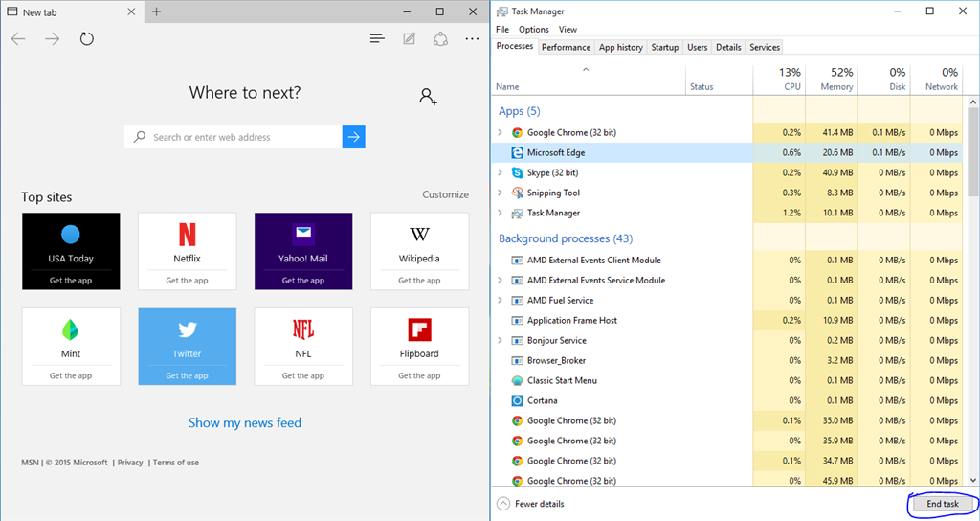980x521 pixels.
Task: Close the New tab tab
Action: (131, 11)
